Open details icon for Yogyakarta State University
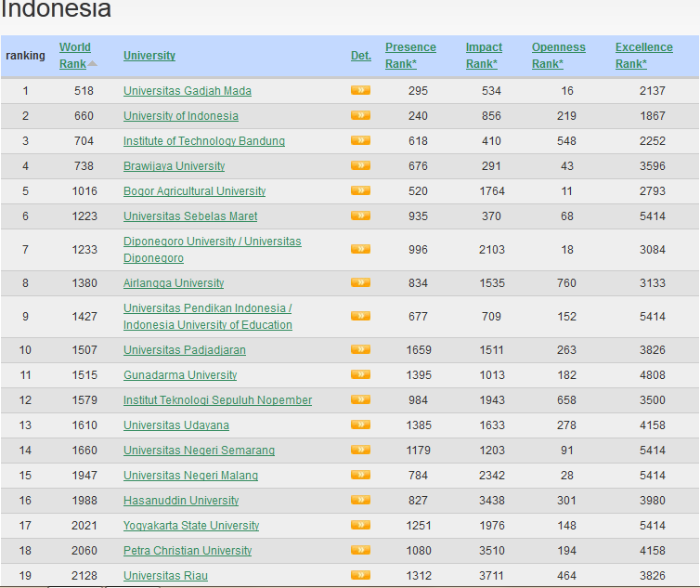This screenshot has height=588, width=700. [360, 525]
